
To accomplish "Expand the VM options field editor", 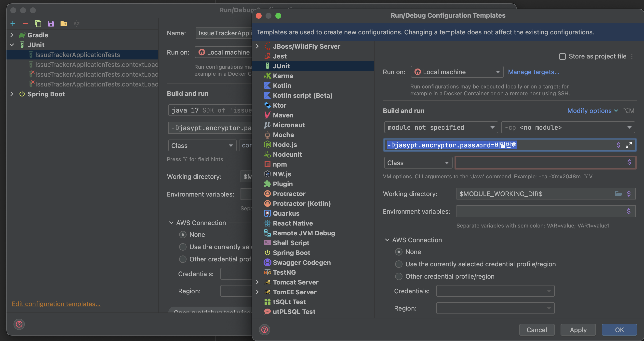I will coord(629,145).
